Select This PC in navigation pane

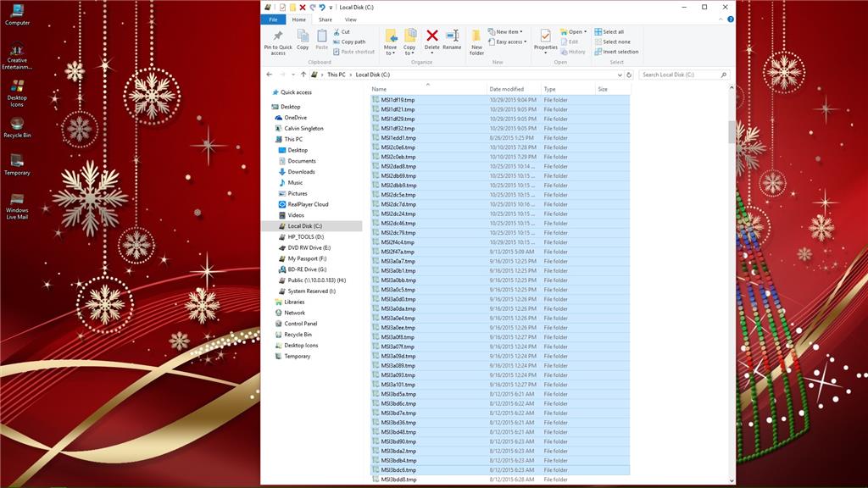click(293, 140)
